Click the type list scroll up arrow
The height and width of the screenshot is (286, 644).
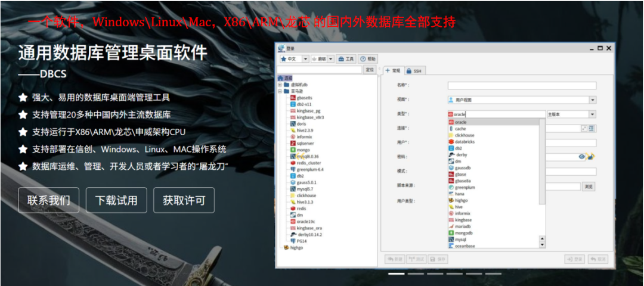542,238
